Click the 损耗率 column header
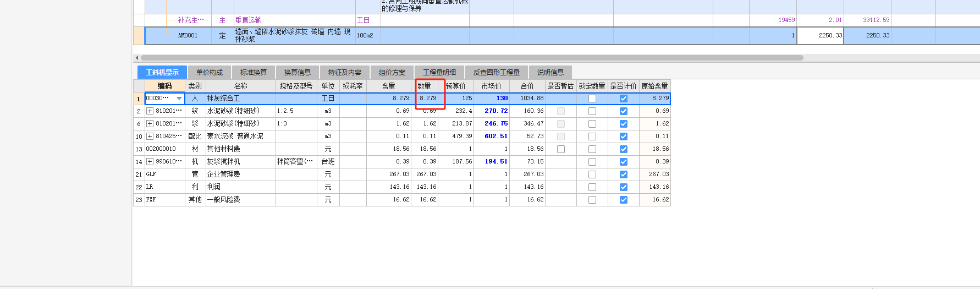The width and height of the screenshot is (980, 289). click(353, 86)
